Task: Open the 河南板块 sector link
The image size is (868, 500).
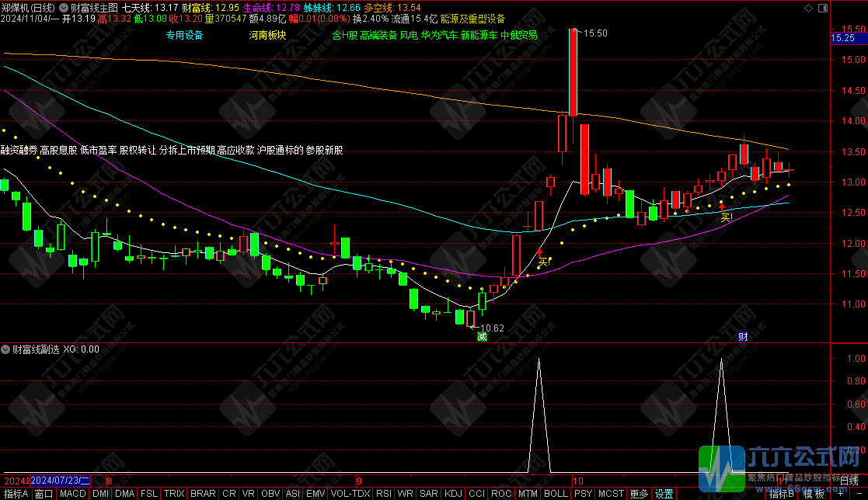Action: coord(267,35)
